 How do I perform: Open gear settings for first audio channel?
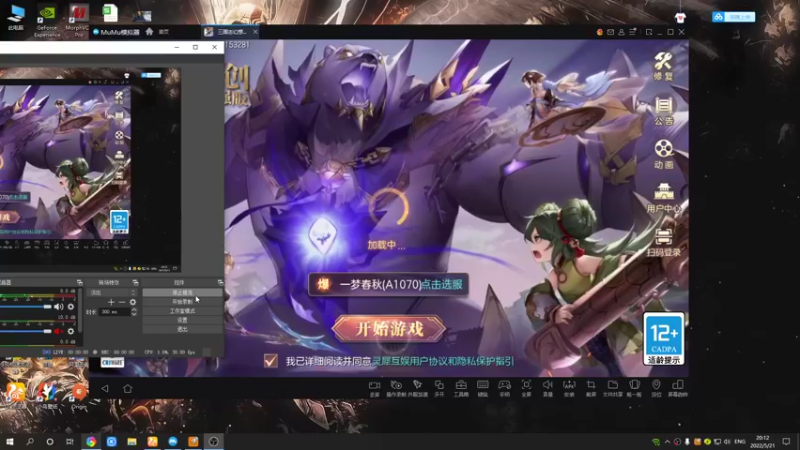pos(71,307)
